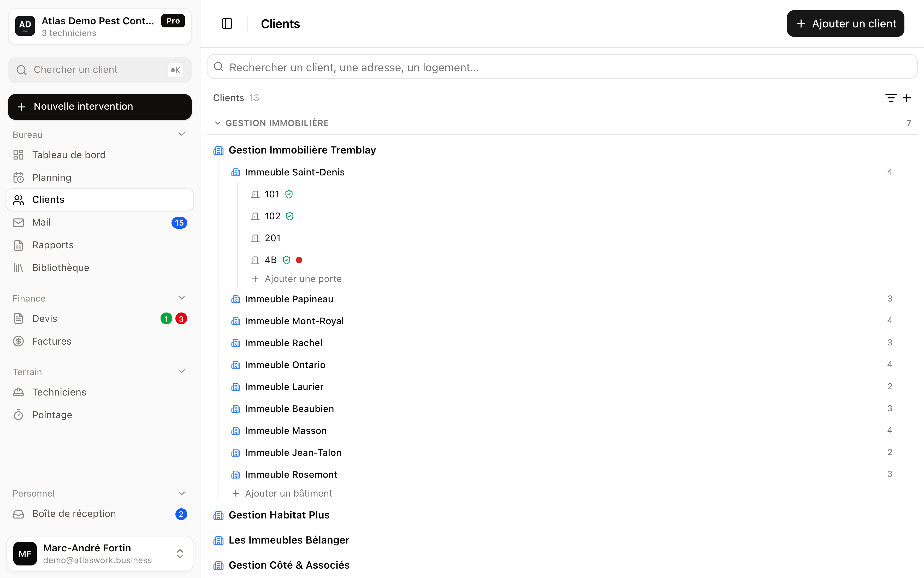Focus the Rechercher un client search field
The width and height of the screenshot is (924, 578).
point(562,67)
